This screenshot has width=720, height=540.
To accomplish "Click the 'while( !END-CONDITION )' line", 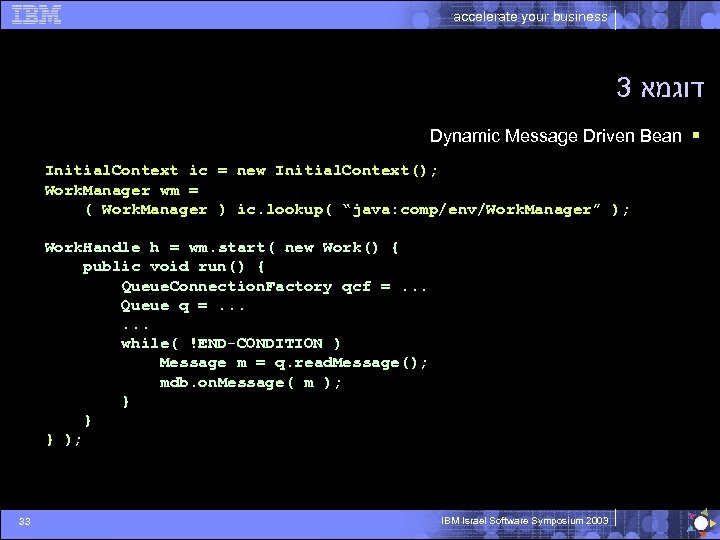I will pyautogui.click(x=231, y=344).
